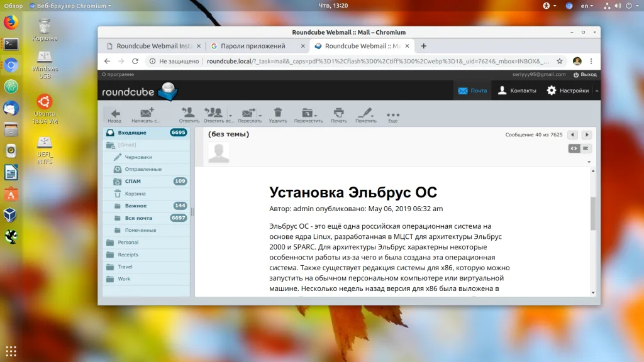The image size is (644, 362).
Task: Mark the message with Пометить
Action: click(365, 116)
